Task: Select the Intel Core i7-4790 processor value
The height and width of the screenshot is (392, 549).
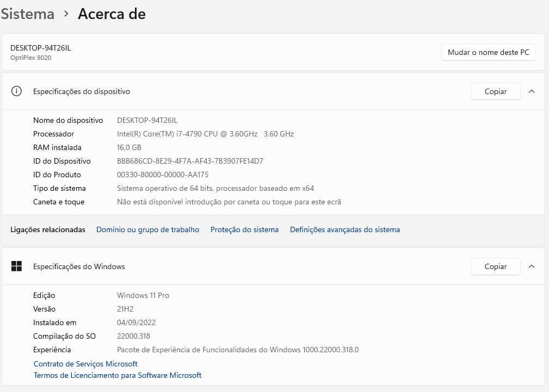Action: point(205,134)
